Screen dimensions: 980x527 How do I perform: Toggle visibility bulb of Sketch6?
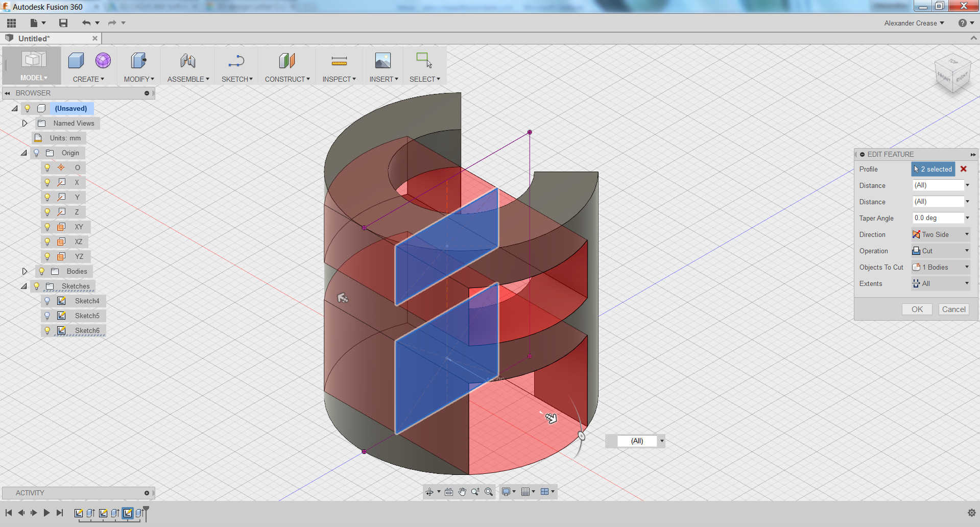47,330
